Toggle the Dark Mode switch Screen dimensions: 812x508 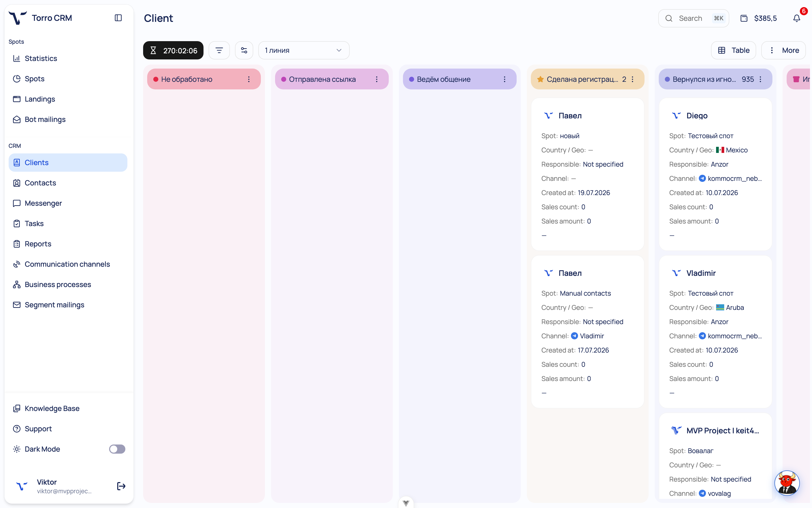click(x=117, y=449)
